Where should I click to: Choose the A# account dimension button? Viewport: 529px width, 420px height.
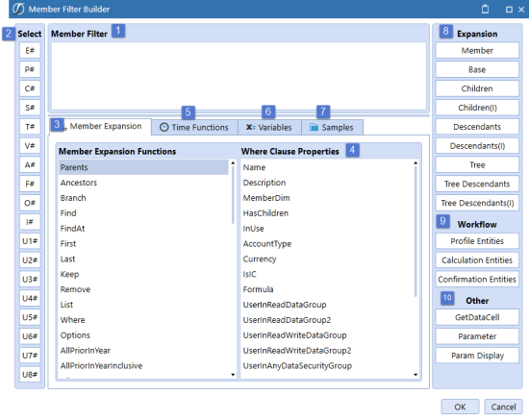(30, 165)
